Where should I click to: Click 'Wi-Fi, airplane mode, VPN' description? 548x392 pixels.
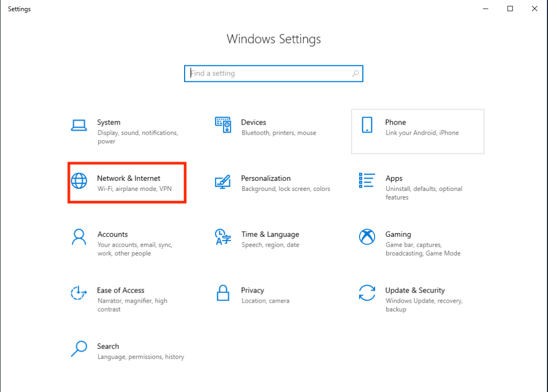[x=134, y=189]
